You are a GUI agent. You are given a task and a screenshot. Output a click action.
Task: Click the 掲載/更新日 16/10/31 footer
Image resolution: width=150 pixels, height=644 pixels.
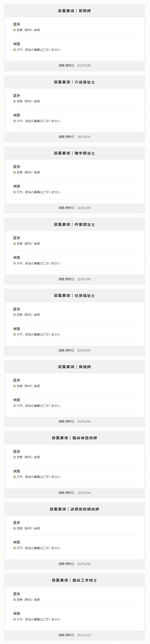(75, 137)
